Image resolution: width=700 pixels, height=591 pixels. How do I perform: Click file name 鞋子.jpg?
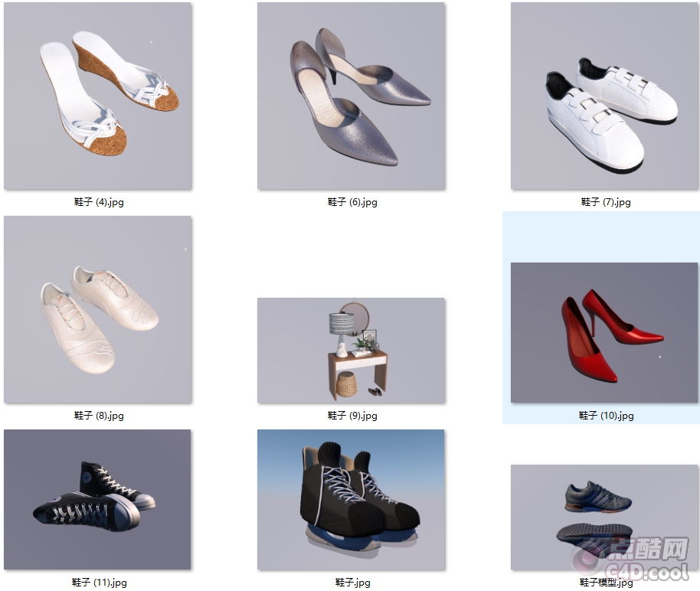click(352, 582)
